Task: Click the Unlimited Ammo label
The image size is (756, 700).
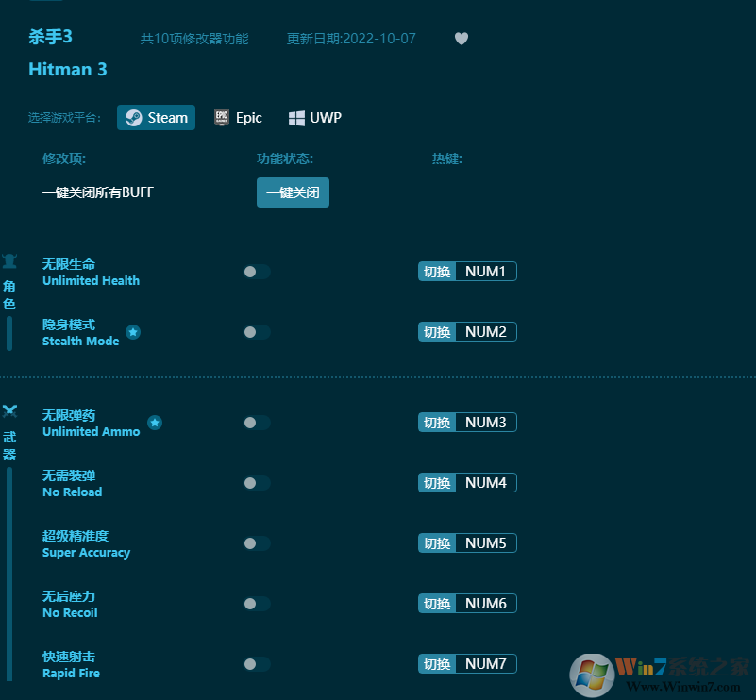Action: pos(92,432)
